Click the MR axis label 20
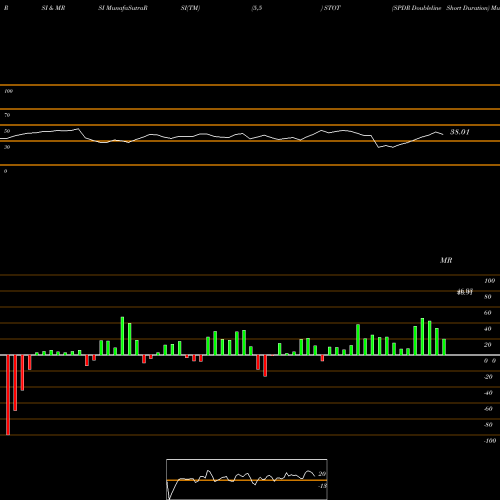The height and width of the screenshot is (500, 500). click(487, 345)
